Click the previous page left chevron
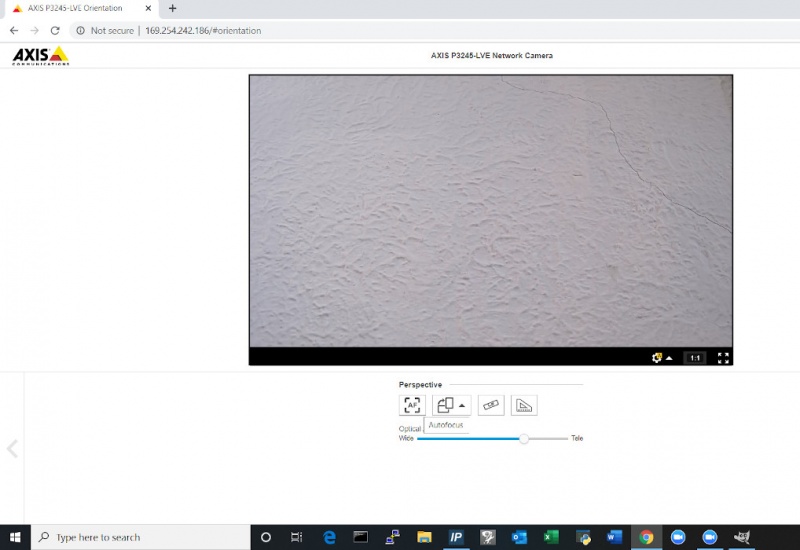The height and width of the screenshot is (550, 800). point(12,449)
